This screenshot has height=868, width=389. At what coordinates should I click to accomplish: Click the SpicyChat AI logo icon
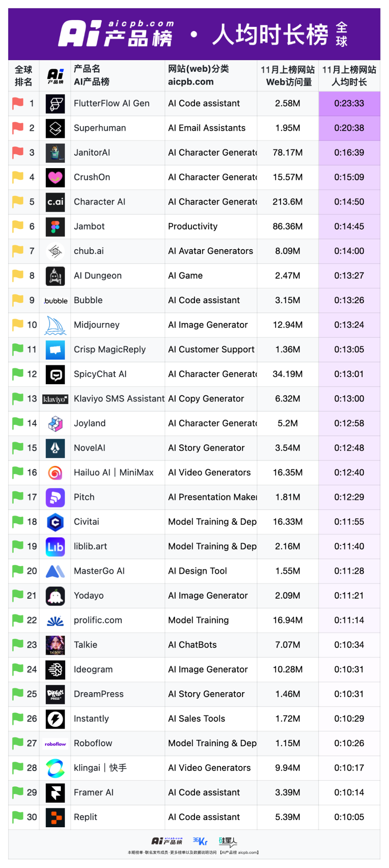coord(55,374)
